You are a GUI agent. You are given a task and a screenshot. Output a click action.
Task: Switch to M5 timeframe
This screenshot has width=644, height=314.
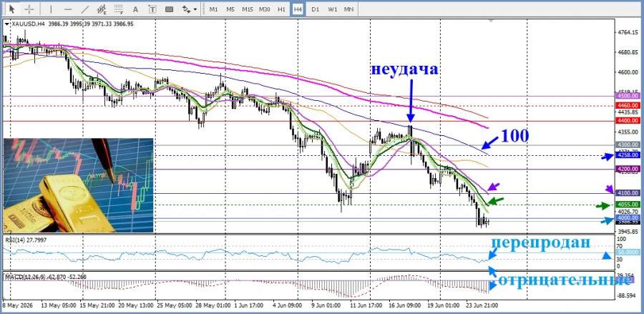[x=230, y=9]
